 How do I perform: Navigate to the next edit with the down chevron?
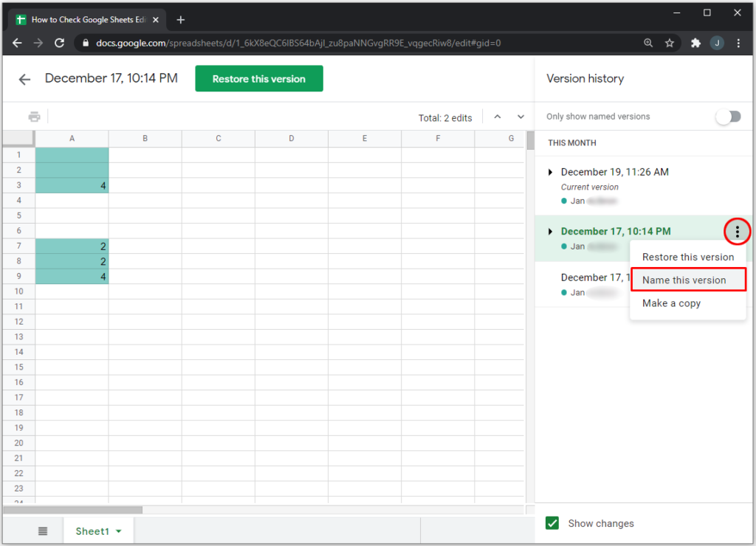point(520,116)
